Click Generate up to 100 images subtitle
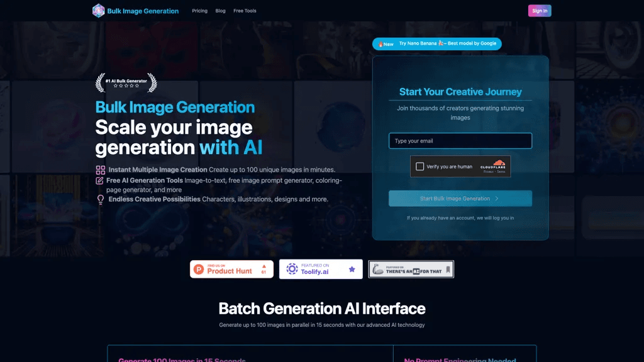Image resolution: width=644 pixels, height=362 pixels. point(322,325)
